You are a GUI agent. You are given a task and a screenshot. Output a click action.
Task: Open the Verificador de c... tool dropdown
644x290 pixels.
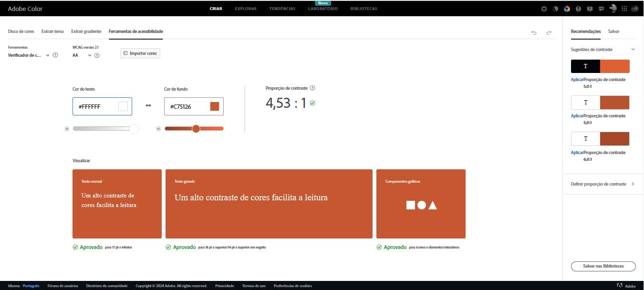[29, 55]
